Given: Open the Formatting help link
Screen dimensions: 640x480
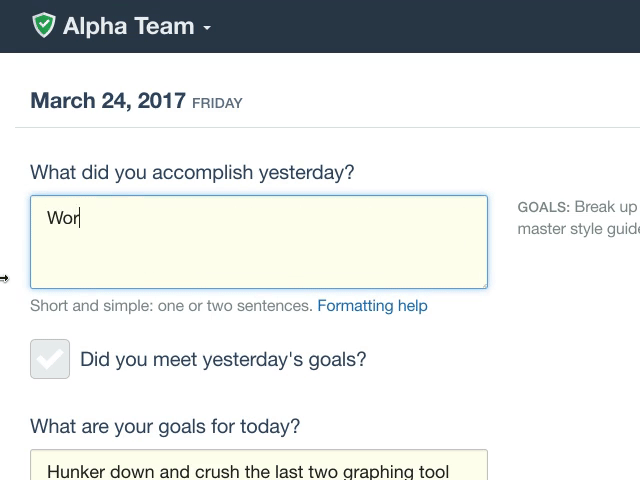Looking at the screenshot, I should (372, 306).
